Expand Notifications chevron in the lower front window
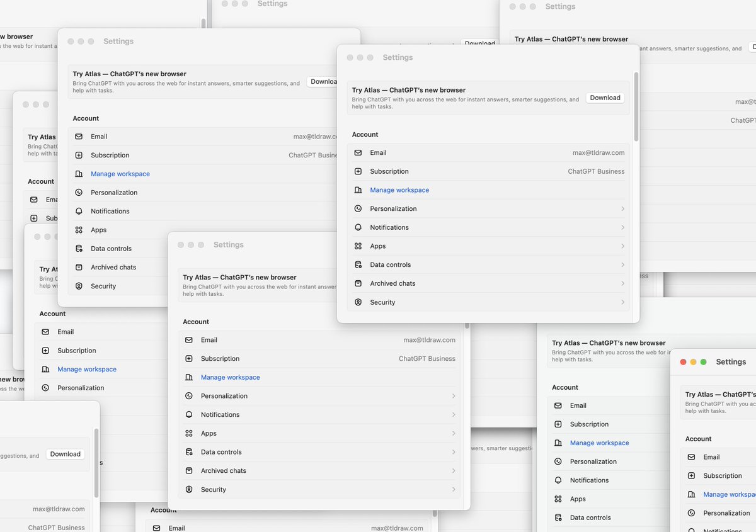 454,414
